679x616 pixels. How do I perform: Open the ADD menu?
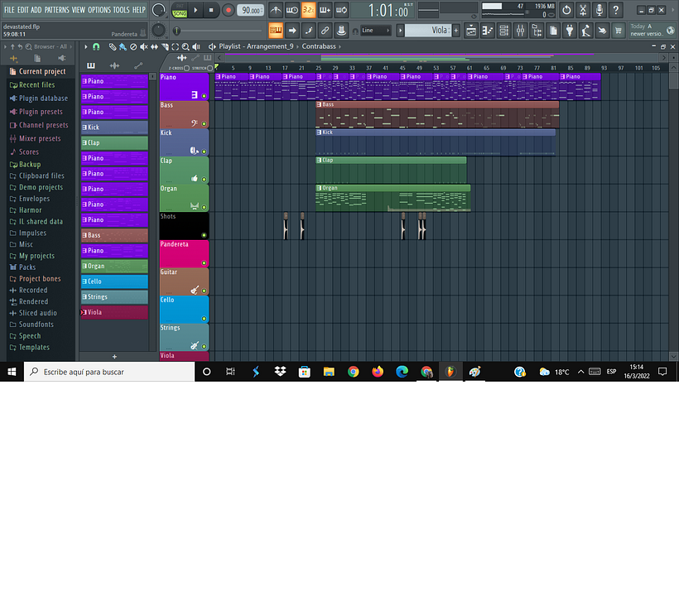36,10
